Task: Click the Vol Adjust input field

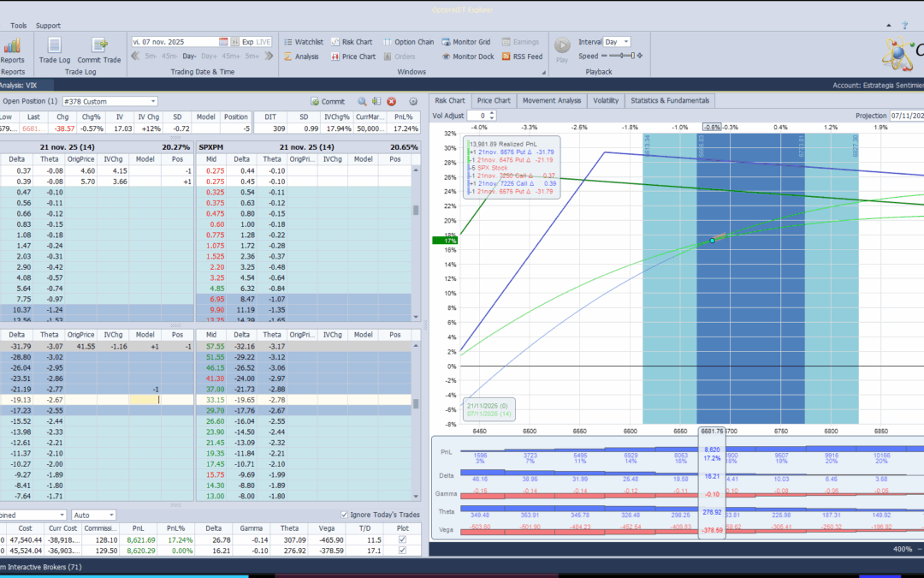Action: coord(478,116)
